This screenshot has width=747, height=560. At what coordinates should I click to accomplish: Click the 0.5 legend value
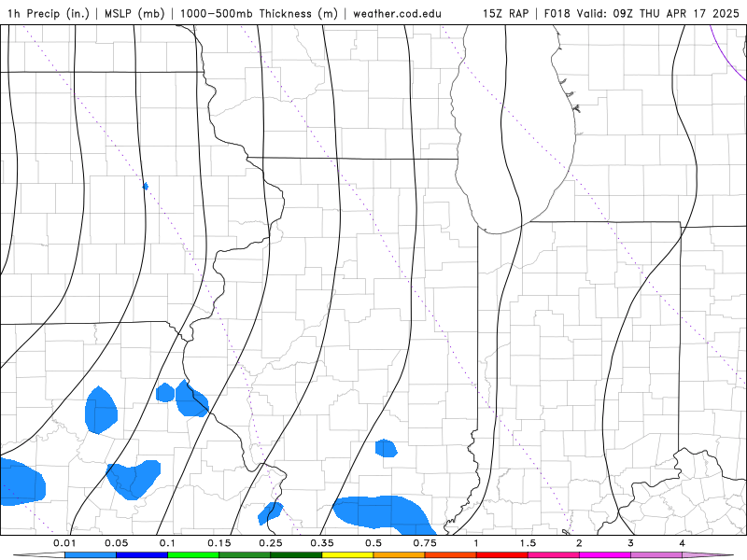click(x=373, y=543)
